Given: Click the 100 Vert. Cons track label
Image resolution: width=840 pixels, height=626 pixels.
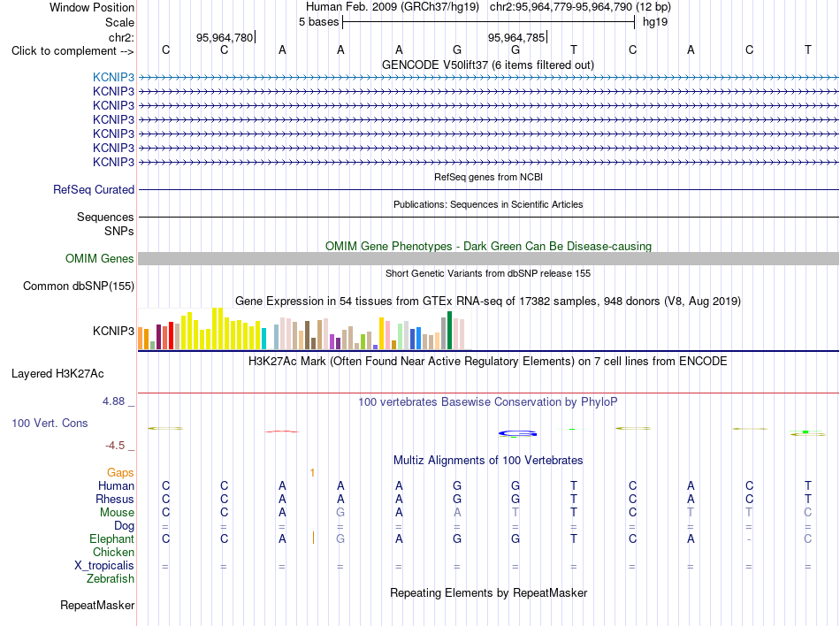Looking at the screenshot, I should (50, 423).
